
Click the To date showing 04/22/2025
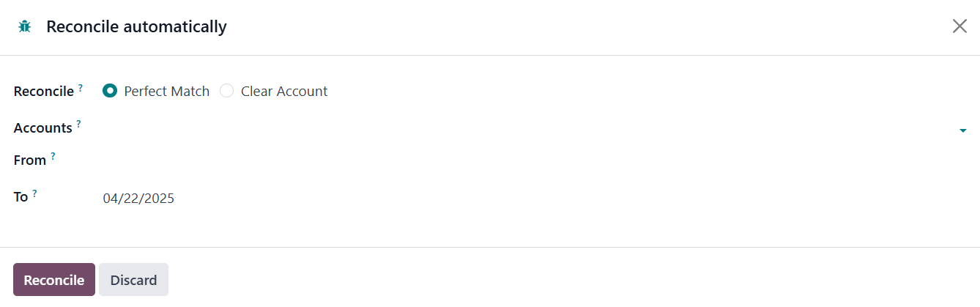(139, 198)
